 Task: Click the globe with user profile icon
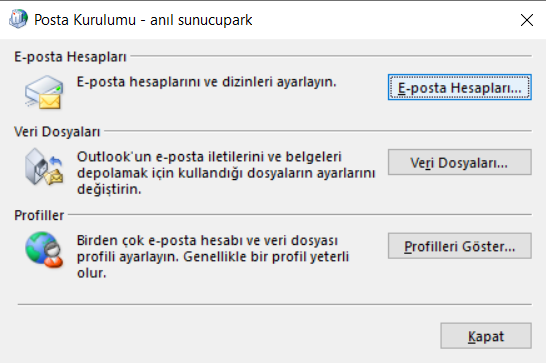click(44, 249)
